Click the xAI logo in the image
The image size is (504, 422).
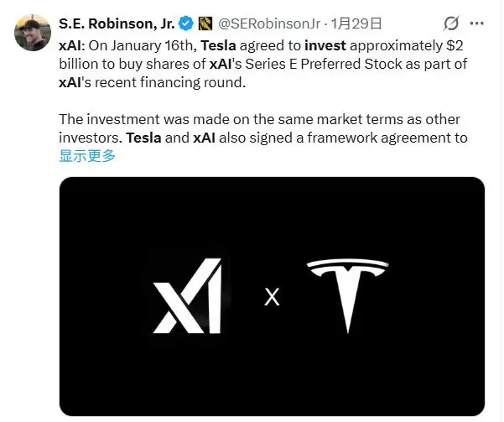[187, 295]
